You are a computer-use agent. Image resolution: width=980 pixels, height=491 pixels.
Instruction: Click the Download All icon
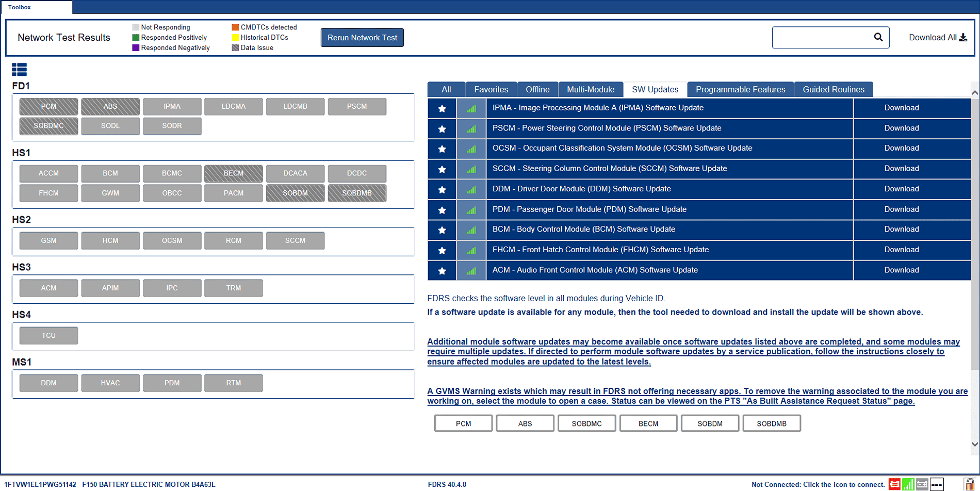pos(963,38)
